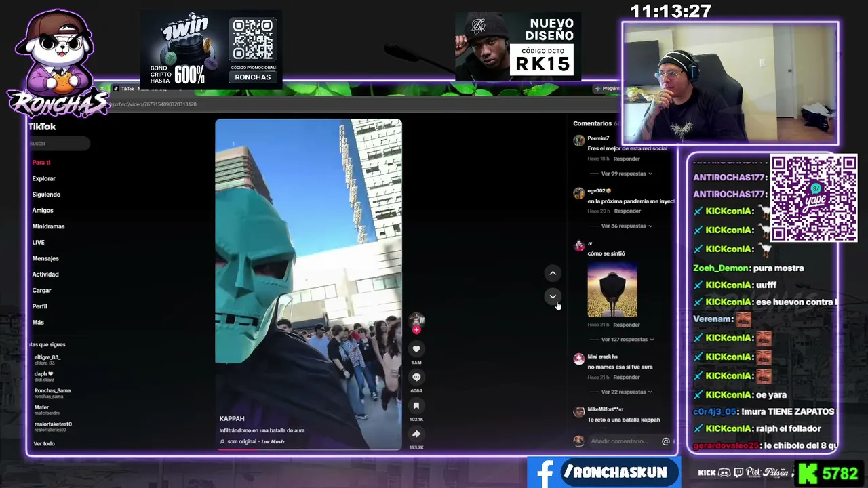The image size is (868, 488).
Task: Expand the 127 replies under the image comment
Action: pos(627,339)
